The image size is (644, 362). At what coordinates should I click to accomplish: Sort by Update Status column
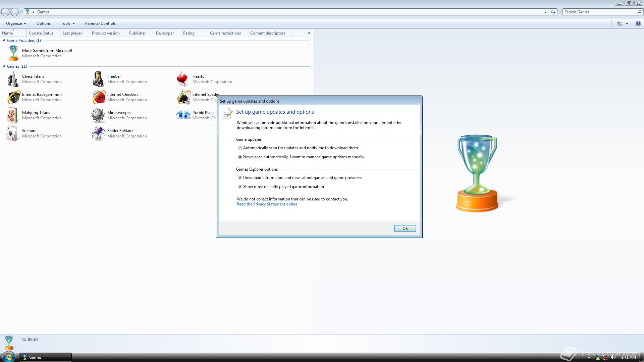[44, 33]
